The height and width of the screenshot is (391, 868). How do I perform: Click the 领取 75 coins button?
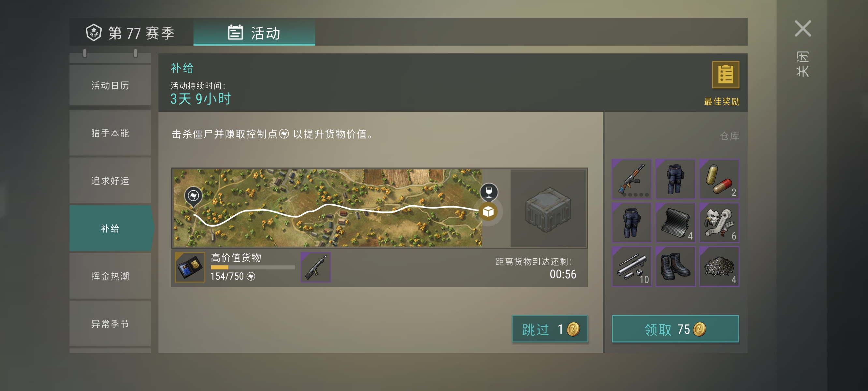pos(675,329)
